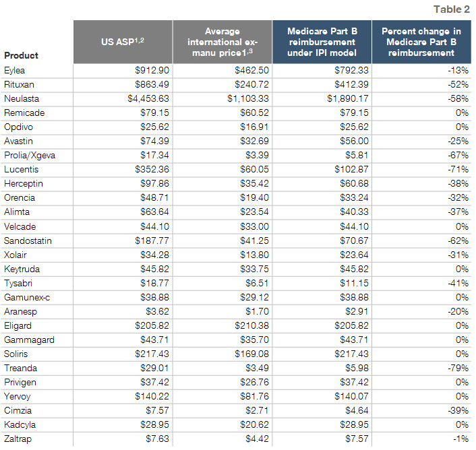476x450 pixels.
Task: Select Soliris US ASP $217.43
Action: click(x=152, y=354)
